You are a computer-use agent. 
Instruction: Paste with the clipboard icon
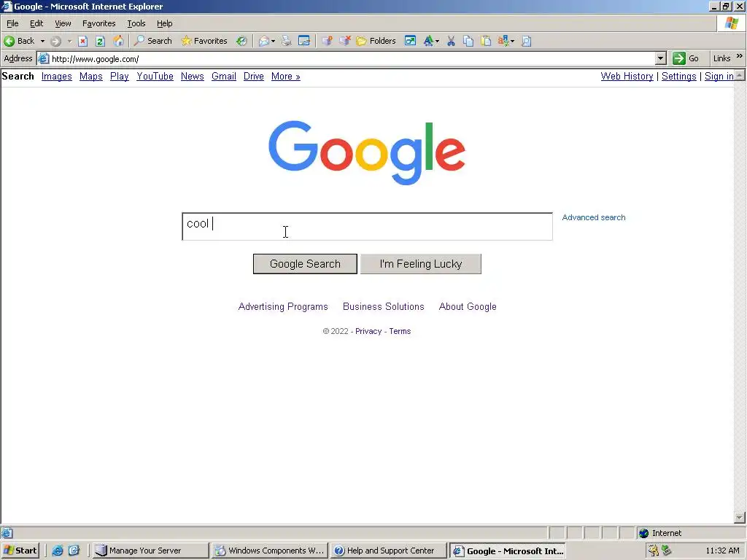pyautogui.click(x=486, y=41)
